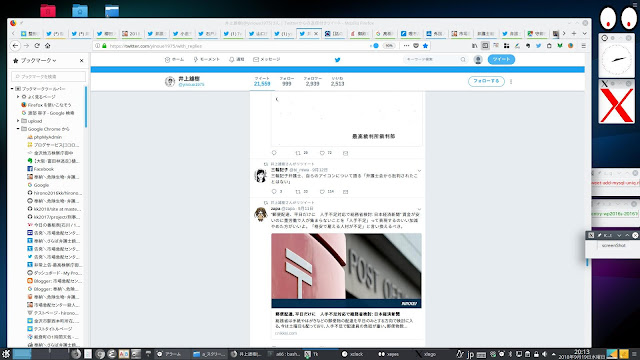Collapse the Bookmarks Toolbar folder
The width and height of the screenshot is (640, 360).
12,89
